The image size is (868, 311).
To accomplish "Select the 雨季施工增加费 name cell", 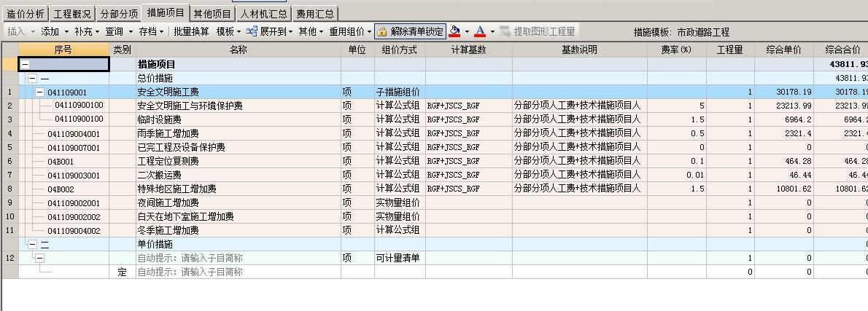I will [238, 133].
